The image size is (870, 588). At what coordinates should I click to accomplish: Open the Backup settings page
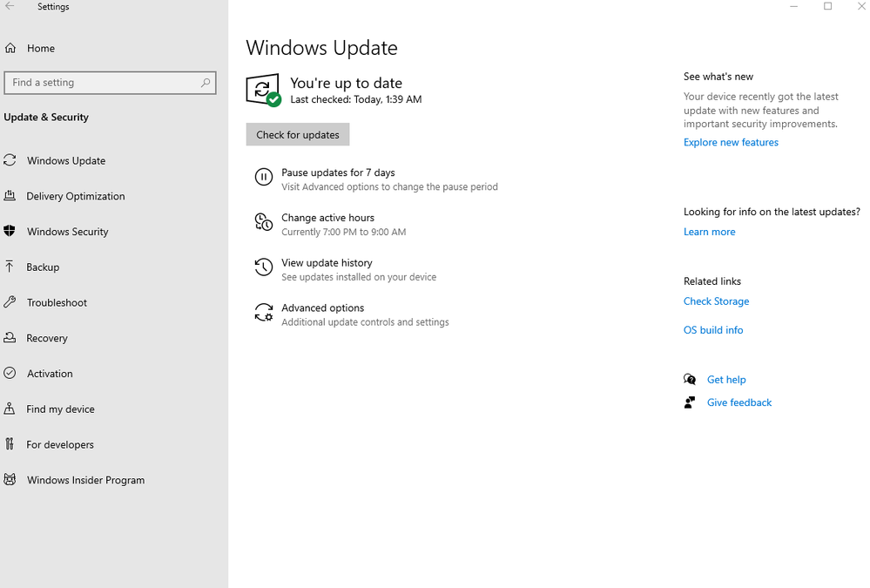[x=43, y=267]
